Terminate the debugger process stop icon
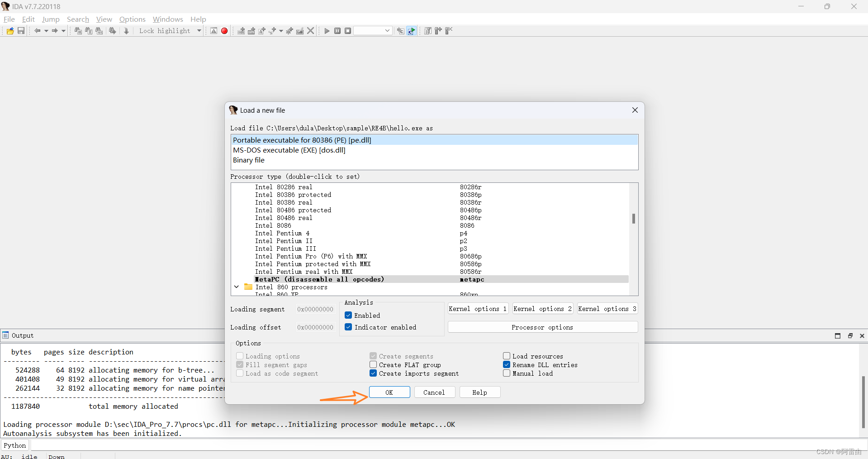 pyautogui.click(x=348, y=31)
